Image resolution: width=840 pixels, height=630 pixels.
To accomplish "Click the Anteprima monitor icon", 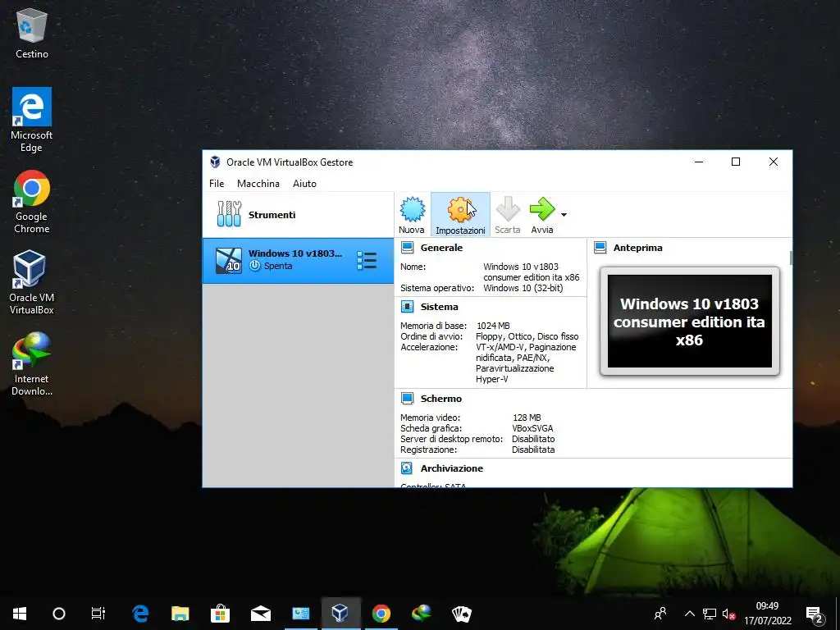I will pos(600,248).
